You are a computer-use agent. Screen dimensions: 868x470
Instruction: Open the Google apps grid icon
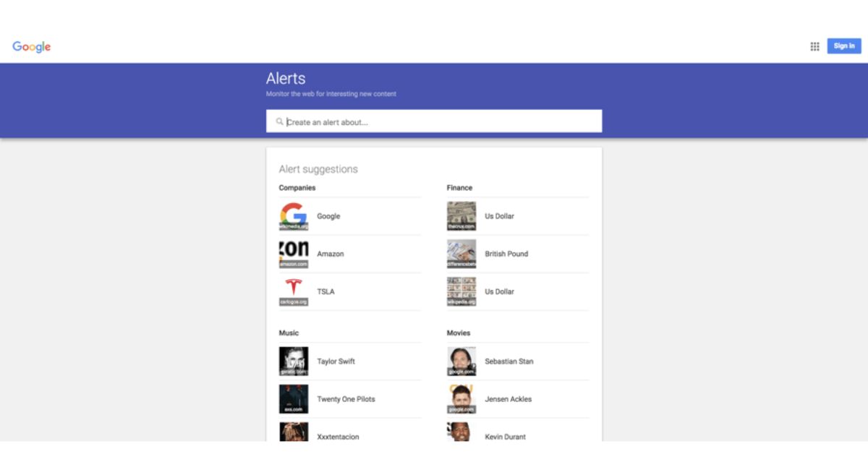point(814,46)
